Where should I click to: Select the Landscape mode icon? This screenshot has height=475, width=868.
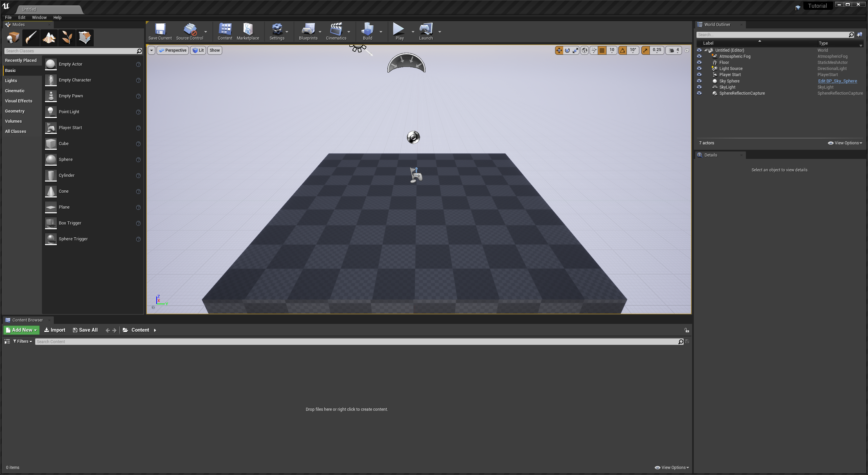coord(49,38)
